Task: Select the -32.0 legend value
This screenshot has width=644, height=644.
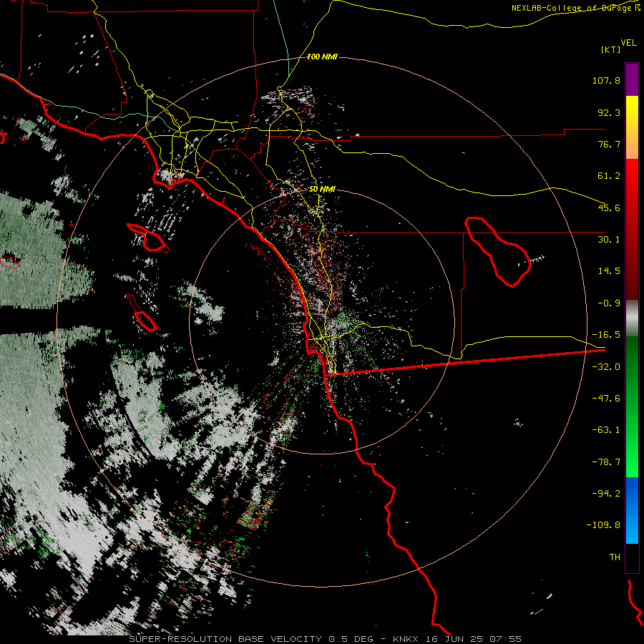Action: pos(606,367)
